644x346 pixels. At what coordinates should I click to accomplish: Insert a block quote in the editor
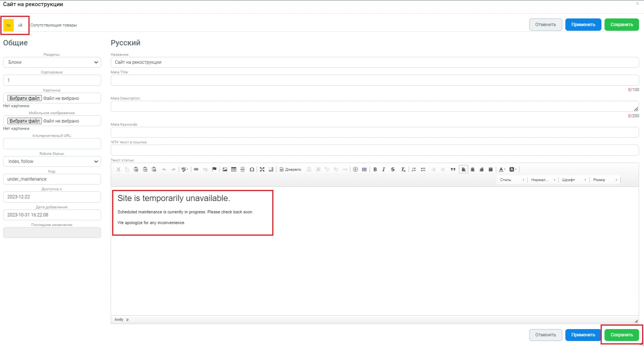(453, 170)
